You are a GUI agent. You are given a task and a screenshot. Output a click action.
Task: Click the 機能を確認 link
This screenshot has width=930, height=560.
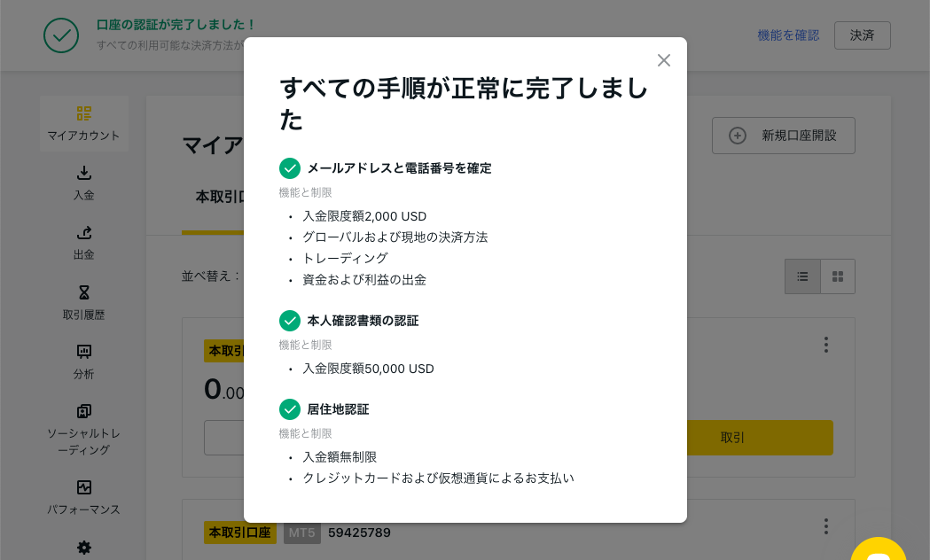pyautogui.click(x=788, y=35)
